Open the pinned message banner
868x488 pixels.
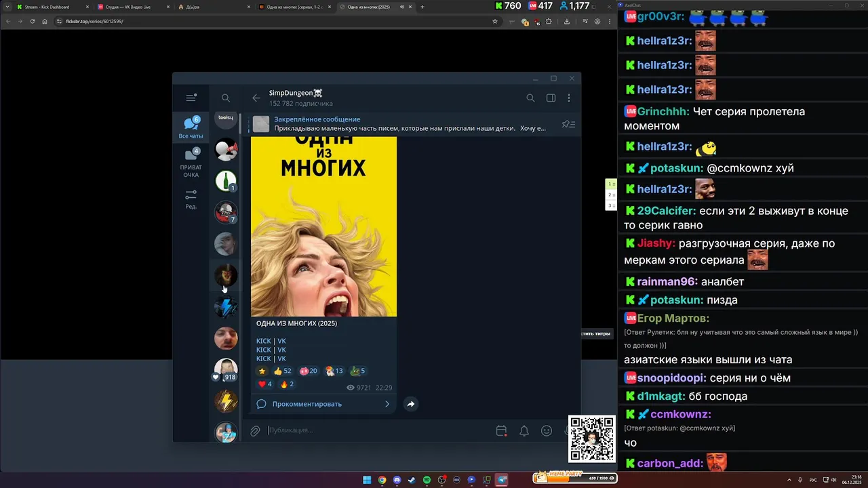(x=400, y=124)
